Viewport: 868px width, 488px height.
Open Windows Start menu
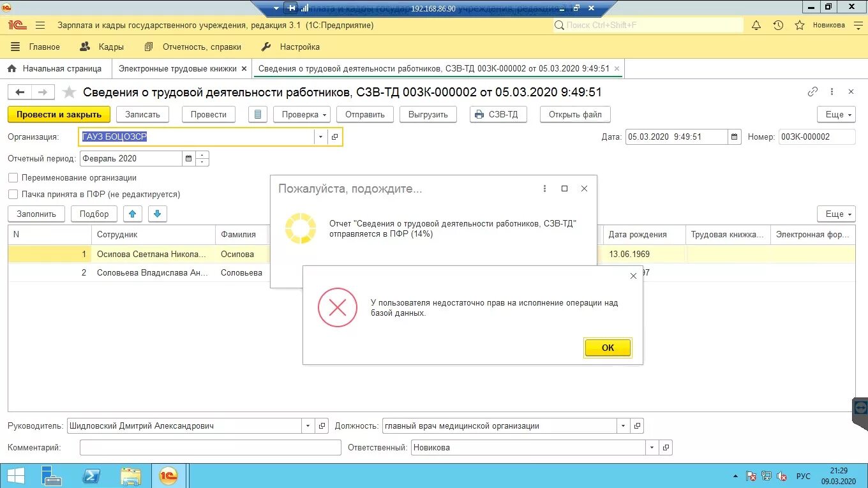[15, 476]
